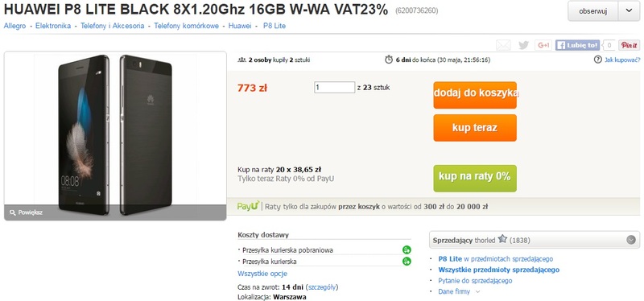Image resolution: width=644 pixels, height=301 pixels.
Task: Open Wszystkie opcje delivery options link
Action: (262, 274)
